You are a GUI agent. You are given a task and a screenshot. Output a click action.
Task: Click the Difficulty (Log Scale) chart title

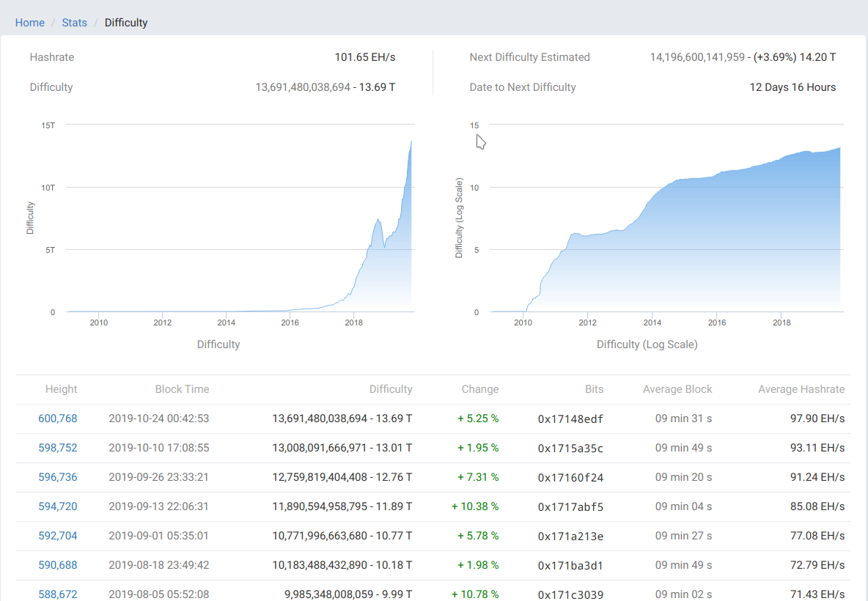tap(647, 344)
